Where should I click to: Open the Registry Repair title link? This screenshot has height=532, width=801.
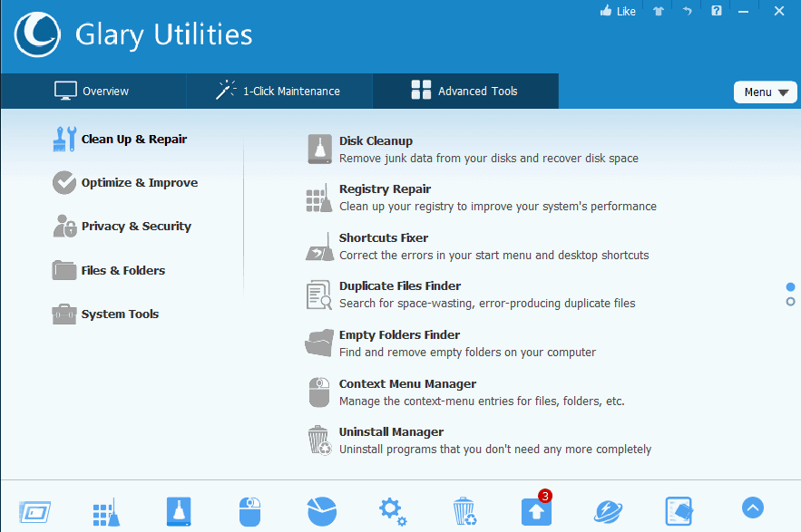click(386, 189)
